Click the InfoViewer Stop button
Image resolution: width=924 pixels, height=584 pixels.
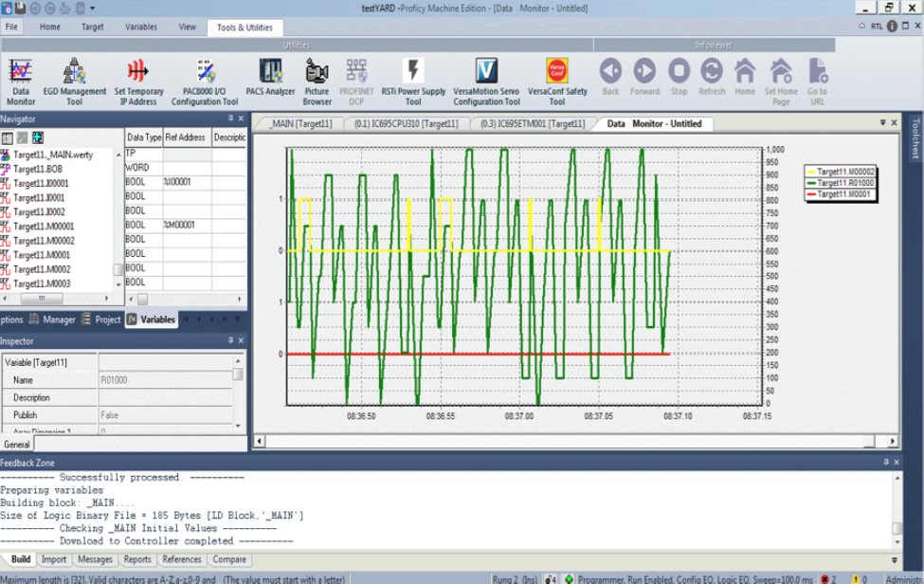[x=679, y=77]
